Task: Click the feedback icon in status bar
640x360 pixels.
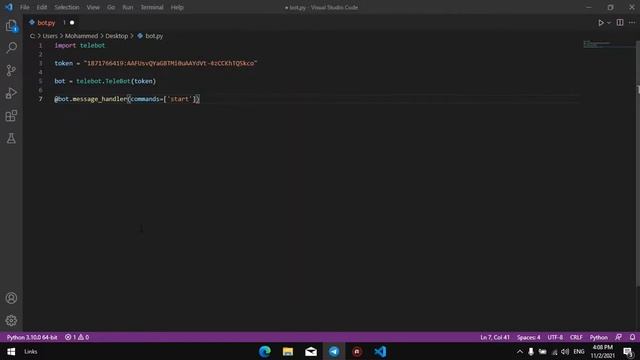Action: [x=619, y=337]
